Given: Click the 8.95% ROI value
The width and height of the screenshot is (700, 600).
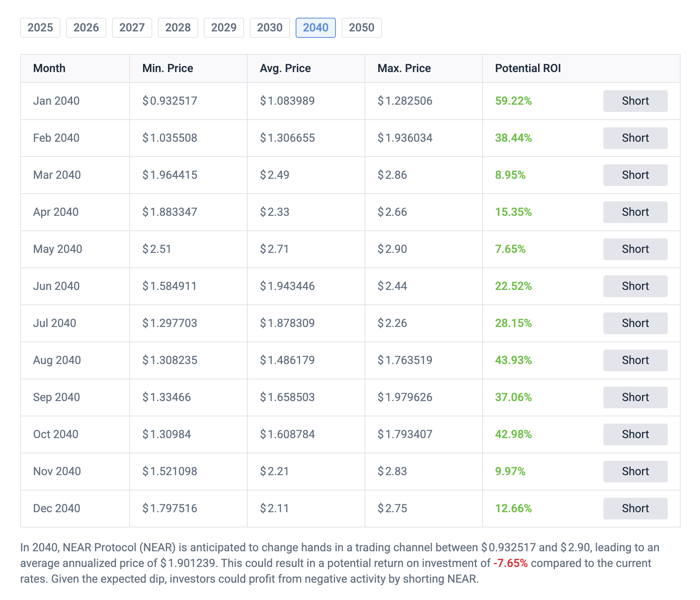Looking at the screenshot, I should click(510, 175).
